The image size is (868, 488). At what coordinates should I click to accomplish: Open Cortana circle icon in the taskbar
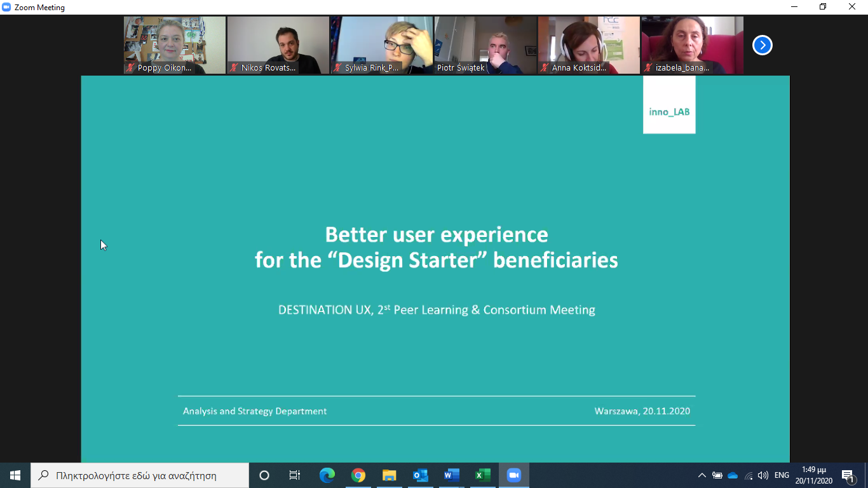point(264,475)
